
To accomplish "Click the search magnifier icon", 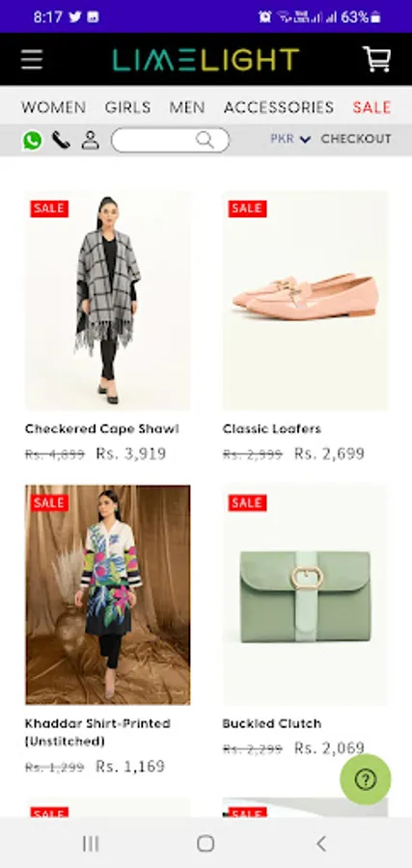I will (x=205, y=140).
